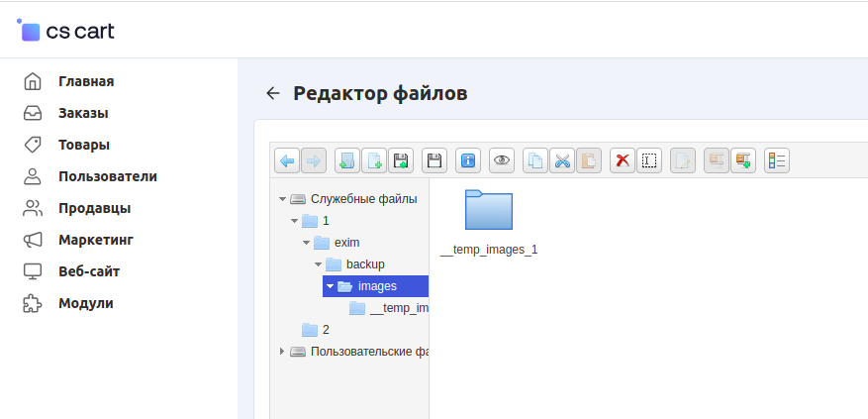Click the rename icon with text cursor
This screenshot has width=868, height=419.
point(649,161)
